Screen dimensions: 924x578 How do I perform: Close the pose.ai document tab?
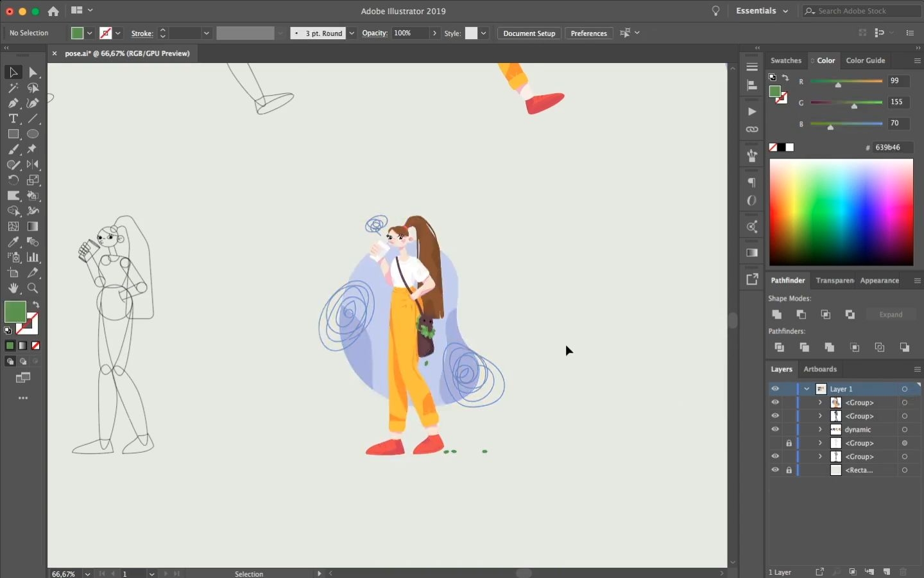55,53
